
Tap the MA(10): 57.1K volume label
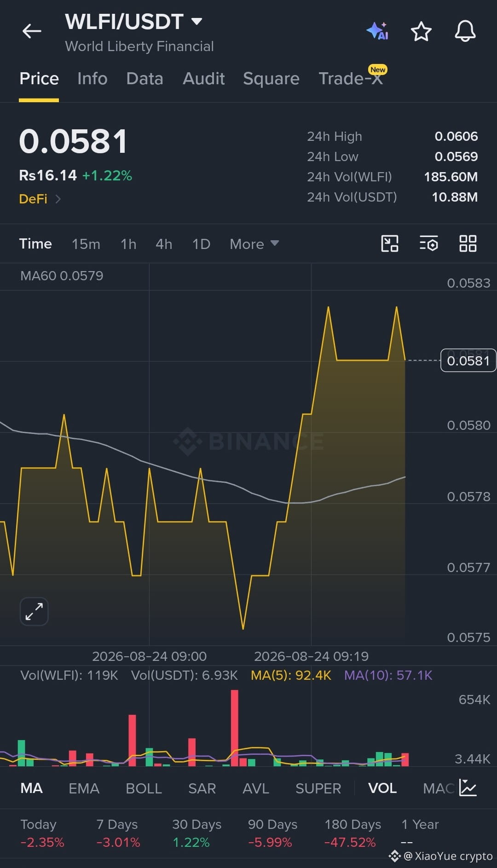pos(388,675)
